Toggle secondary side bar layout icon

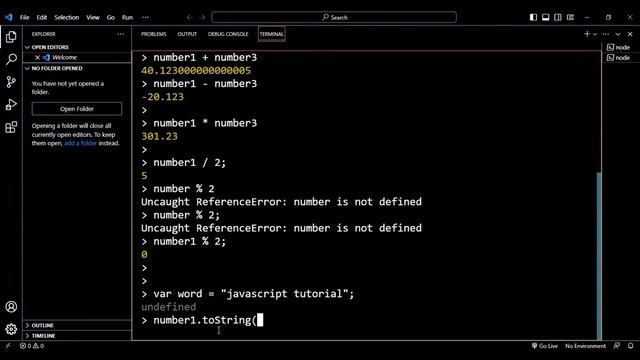558,17
